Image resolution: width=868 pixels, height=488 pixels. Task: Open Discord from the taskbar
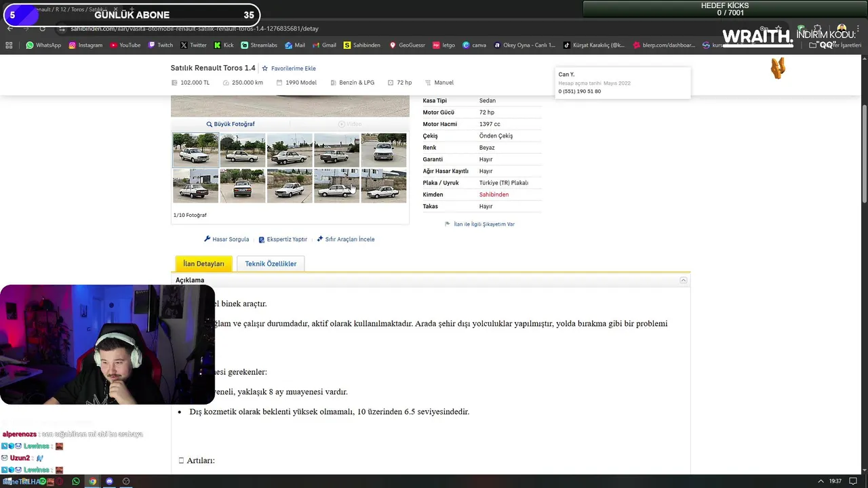109,481
